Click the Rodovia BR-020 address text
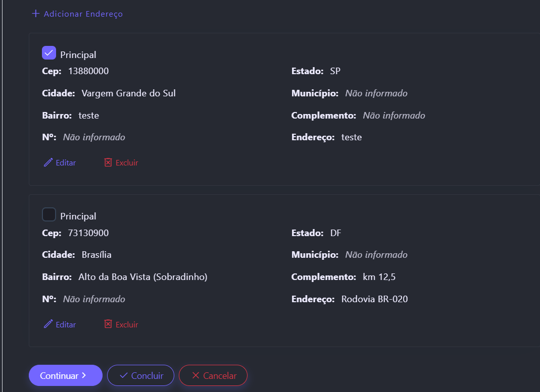 [374, 299]
